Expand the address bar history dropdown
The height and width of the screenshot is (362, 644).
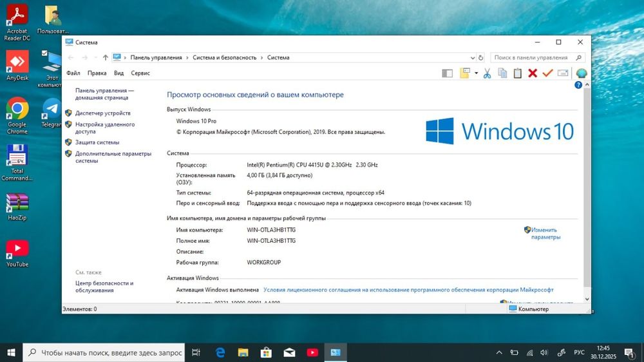(472, 58)
